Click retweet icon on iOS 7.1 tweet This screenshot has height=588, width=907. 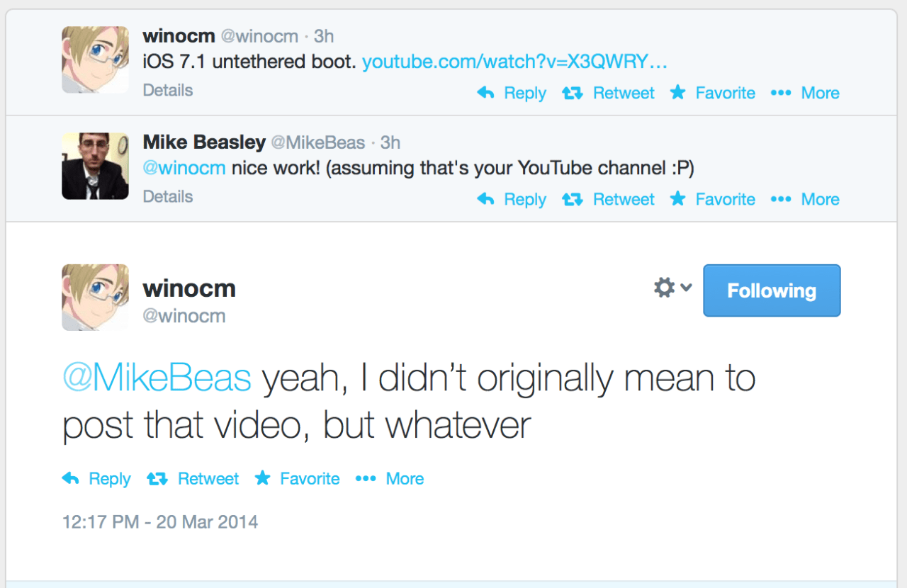coord(572,93)
